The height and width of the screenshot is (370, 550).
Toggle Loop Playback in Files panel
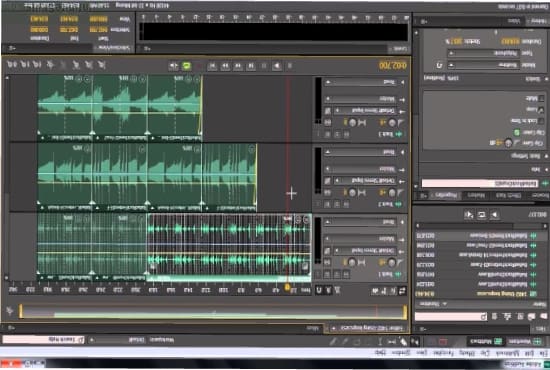(x=482, y=214)
